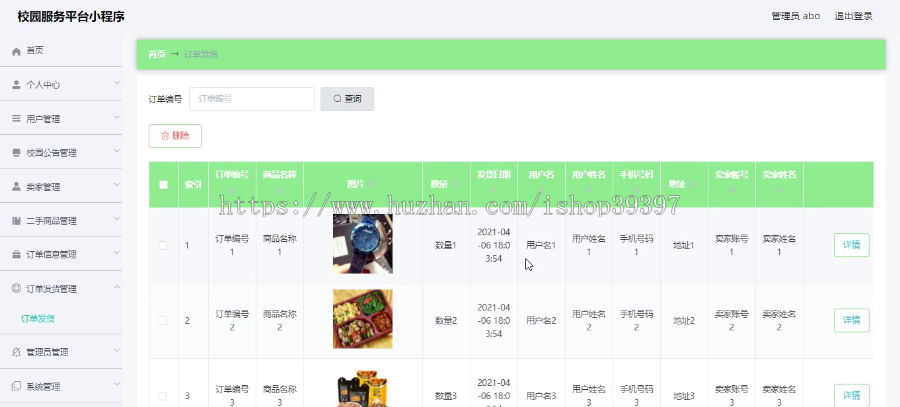Expand the 用户管理 menu chevron
Screen dimensions: 900x407
click(x=117, y=117)
